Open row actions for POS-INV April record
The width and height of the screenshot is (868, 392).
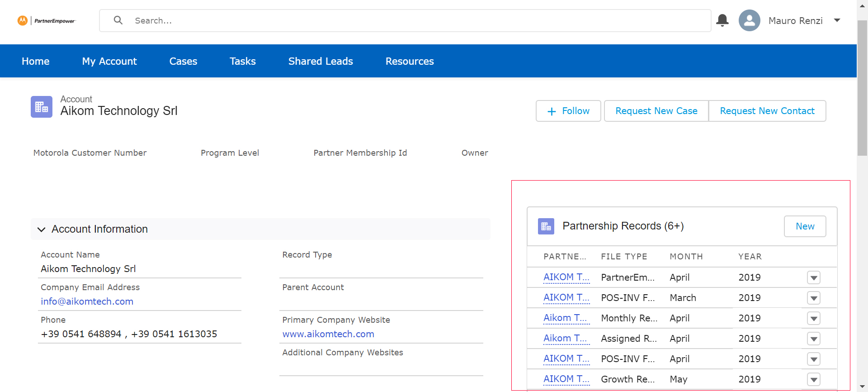tap(814, 359)
